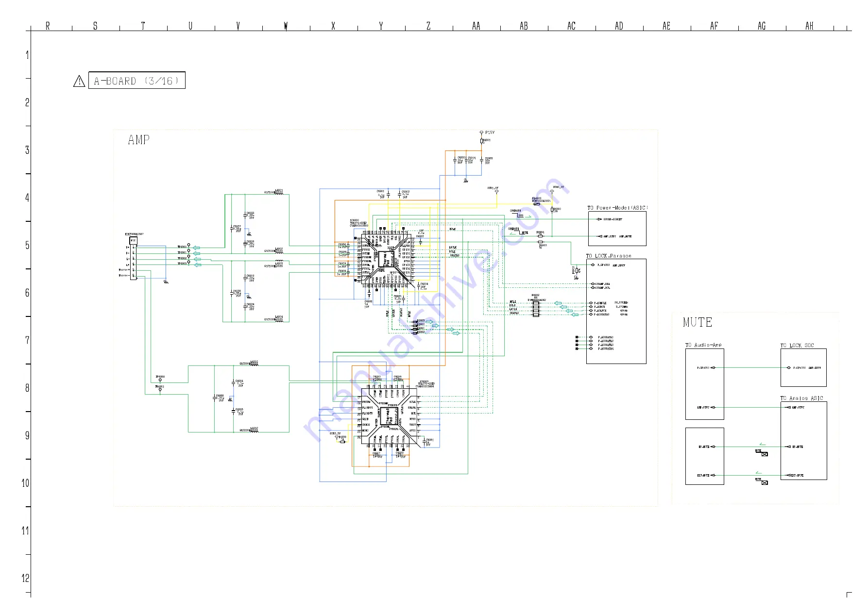Click the 'TO Audio-Amp' block label
868x613 pixels.
[703, 345]
